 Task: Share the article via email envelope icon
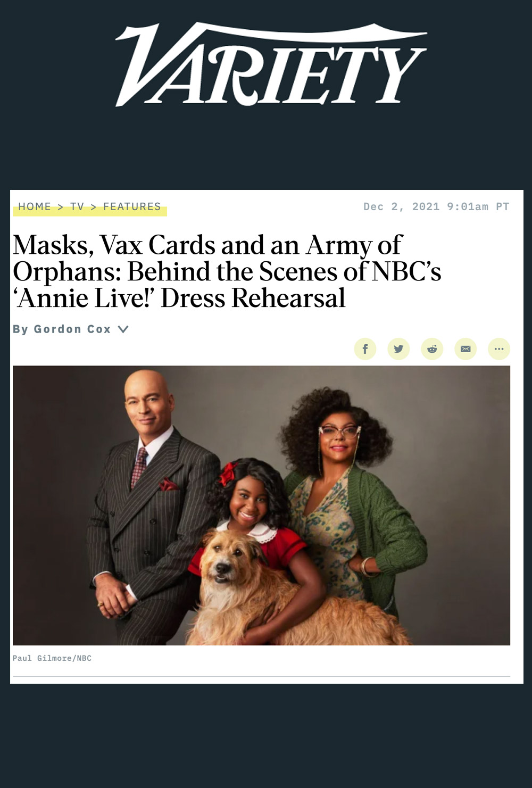click(x=465, y=349)
